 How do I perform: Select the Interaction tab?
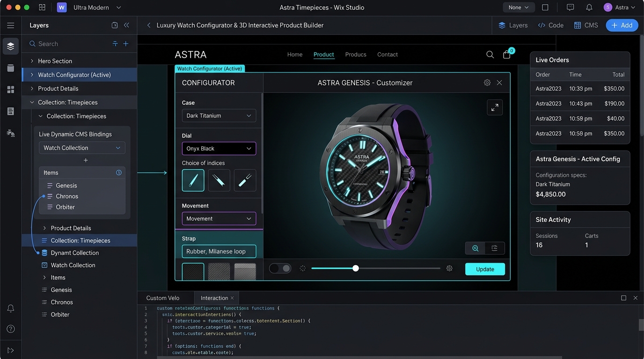click(x=214, y=298)
